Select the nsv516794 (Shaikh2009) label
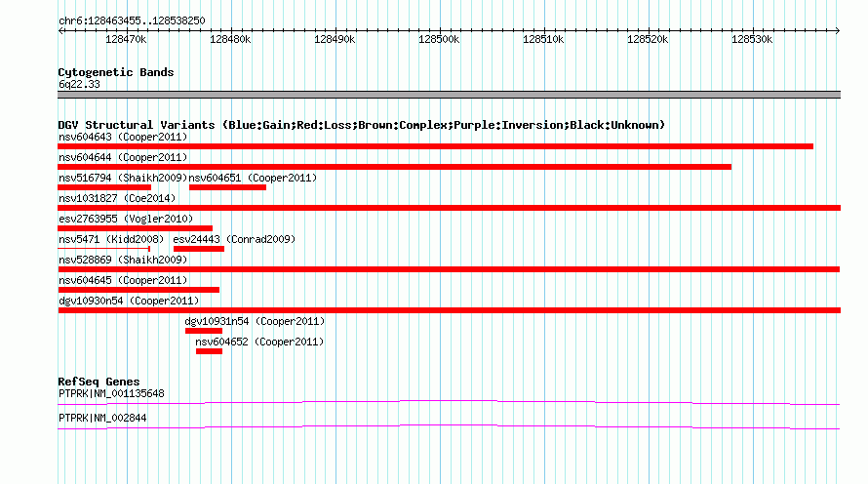868x484 pixels. click(x=123, y=178)
